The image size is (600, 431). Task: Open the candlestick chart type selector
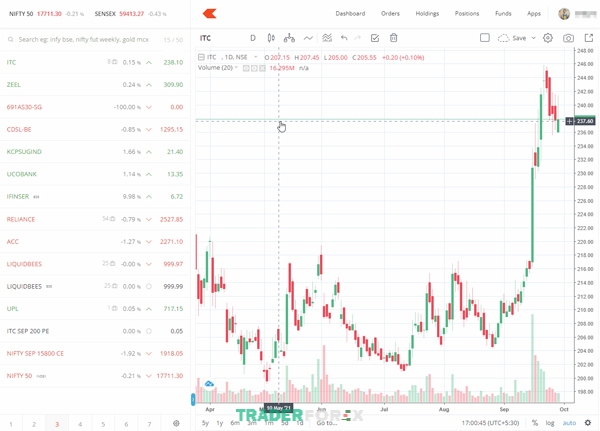pyautogui.click(x=271, y=38)
